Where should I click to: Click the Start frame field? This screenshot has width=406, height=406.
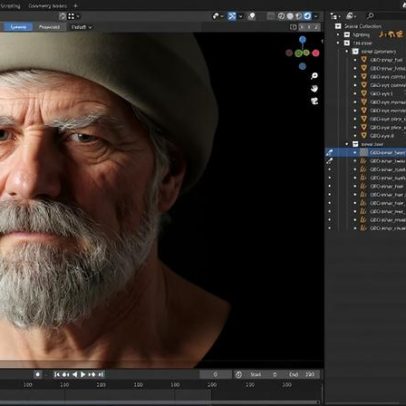pyautogui.click(x=263, y=375)
